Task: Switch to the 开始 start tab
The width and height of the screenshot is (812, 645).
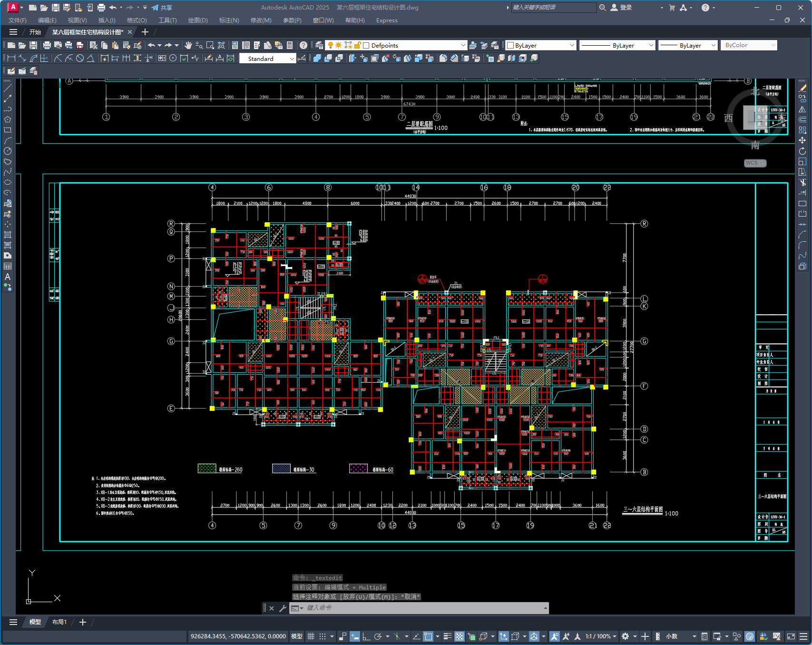Action: tap(35, 32)
